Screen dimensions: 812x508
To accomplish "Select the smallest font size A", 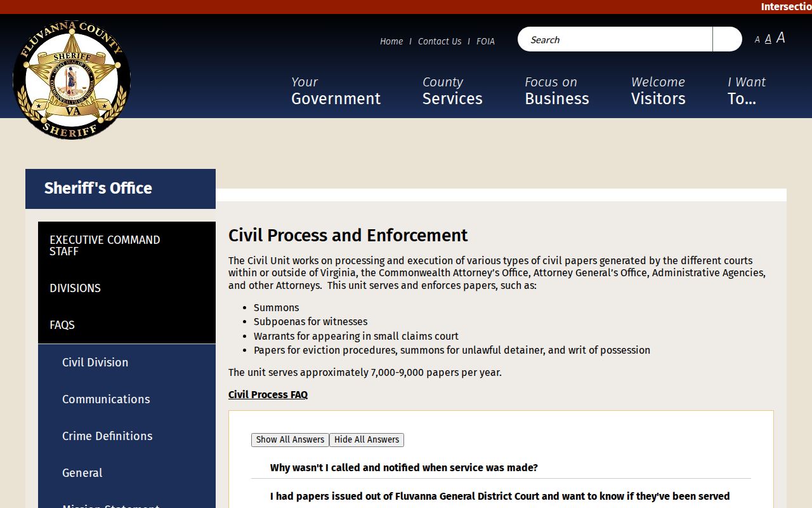I will [x=757, y=40].
